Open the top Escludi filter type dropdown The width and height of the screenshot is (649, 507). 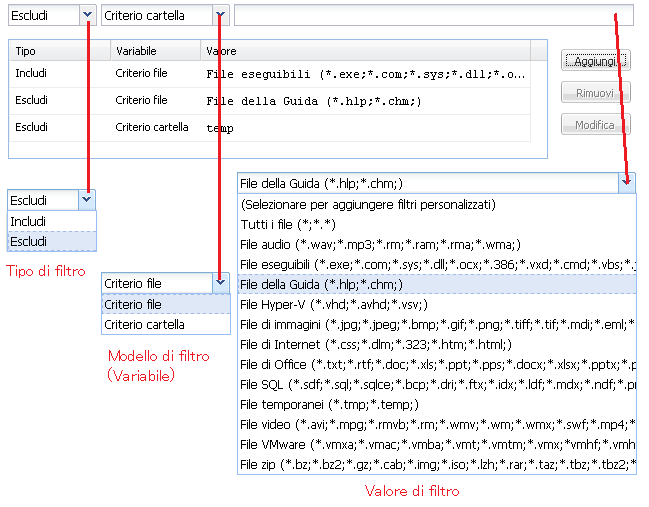(88, 15)
